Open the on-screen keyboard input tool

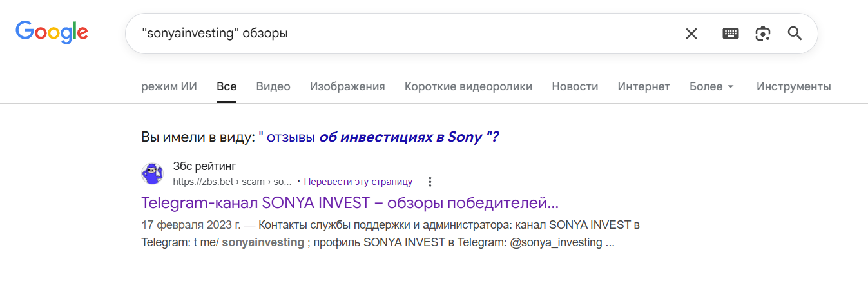(730, 34)
